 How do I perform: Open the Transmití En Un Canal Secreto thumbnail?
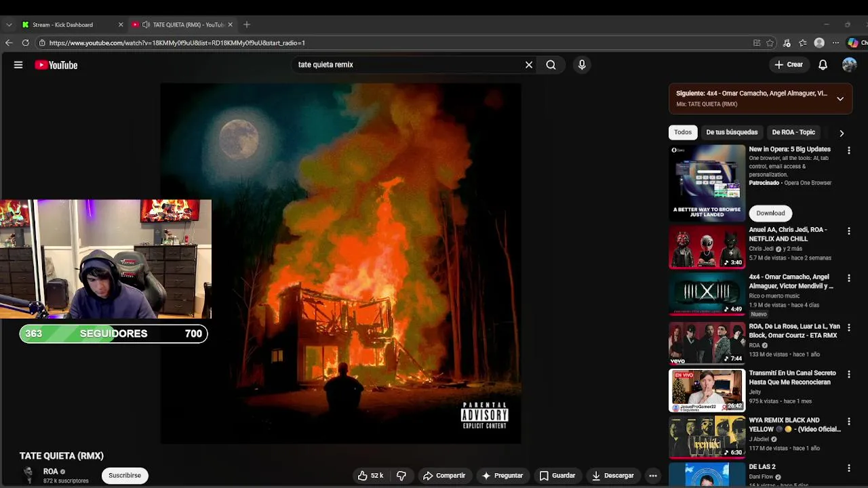707,390
